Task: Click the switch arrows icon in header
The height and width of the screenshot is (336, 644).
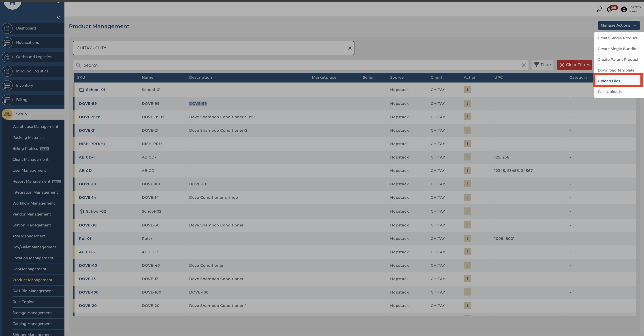Action: [x=599, y=9]
